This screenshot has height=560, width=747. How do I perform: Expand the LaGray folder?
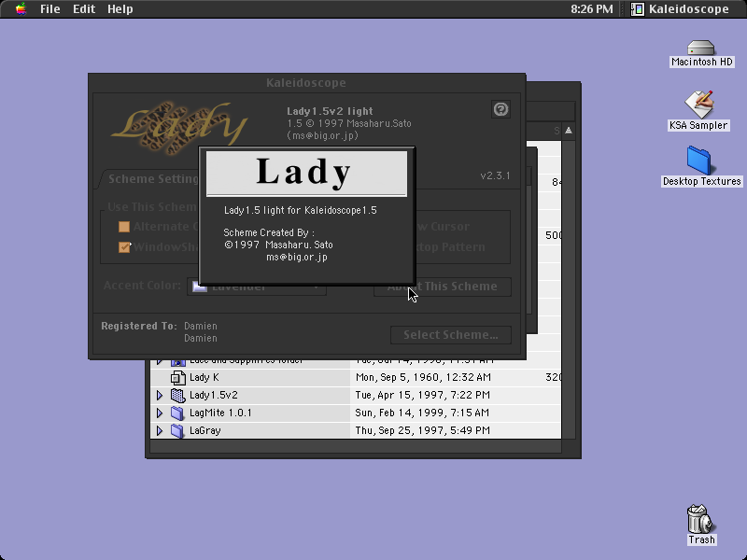point(160,430)
